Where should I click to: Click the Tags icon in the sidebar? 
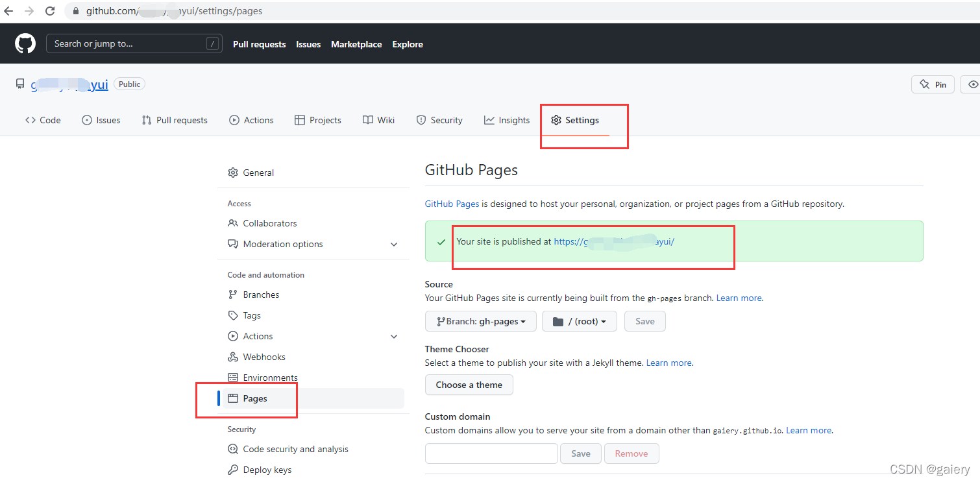point(232,315)
